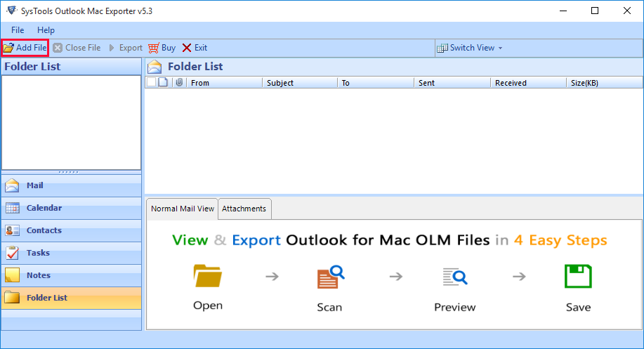Select the Contacts navigation pane item
This screenshot has height=349, width=644.
[71, 230]
